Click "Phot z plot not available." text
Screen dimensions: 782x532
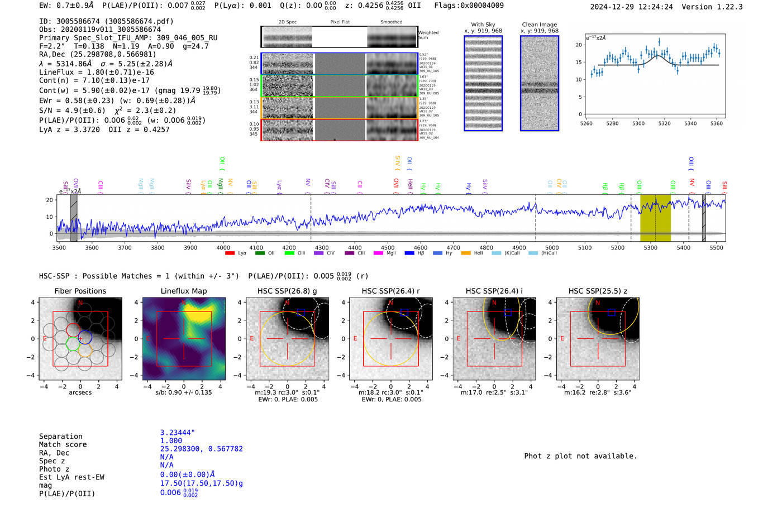(580, 456)
